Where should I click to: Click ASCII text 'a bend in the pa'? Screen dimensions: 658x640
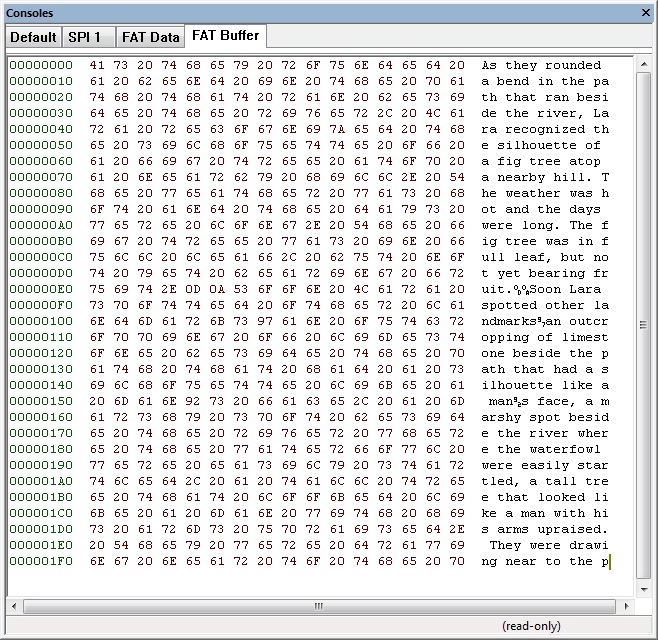[545, 81]
